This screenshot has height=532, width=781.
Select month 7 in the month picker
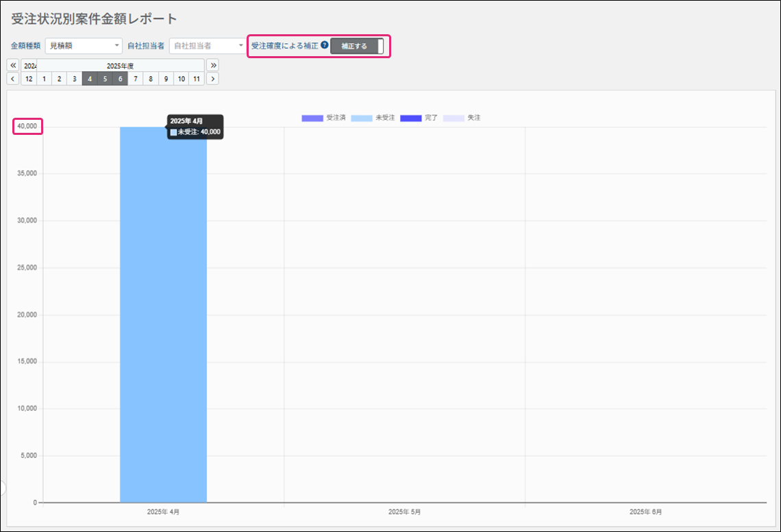pos(136,79)
